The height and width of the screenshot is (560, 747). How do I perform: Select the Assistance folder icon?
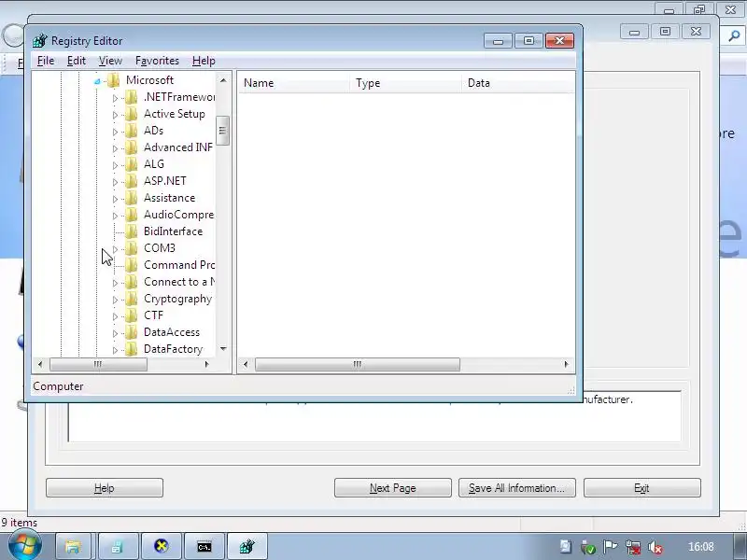(131, 198)
